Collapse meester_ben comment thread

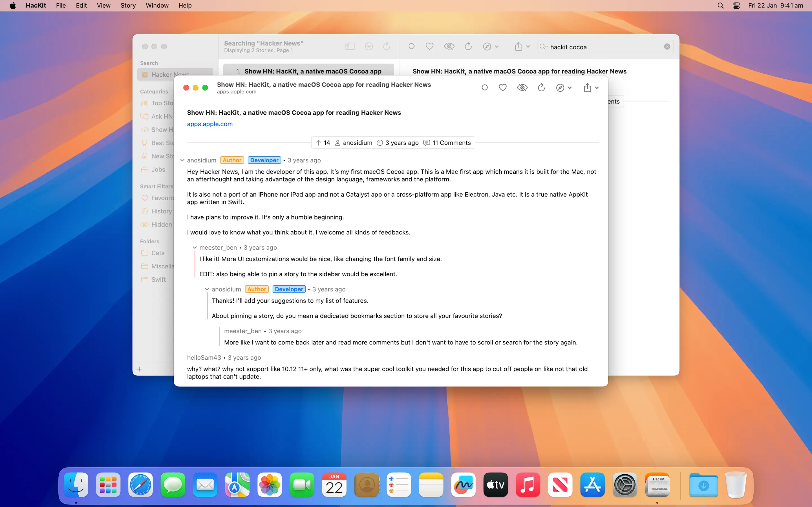pos(195,248)
